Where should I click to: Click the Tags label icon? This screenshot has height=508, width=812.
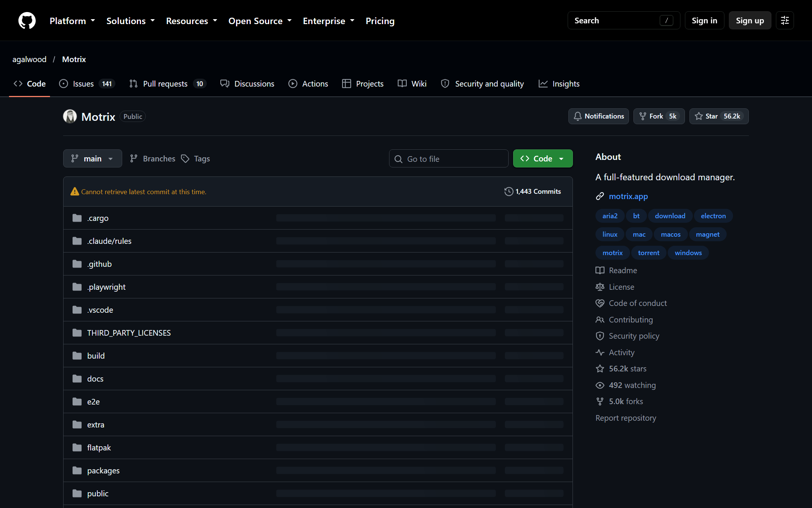pos(185,159)
